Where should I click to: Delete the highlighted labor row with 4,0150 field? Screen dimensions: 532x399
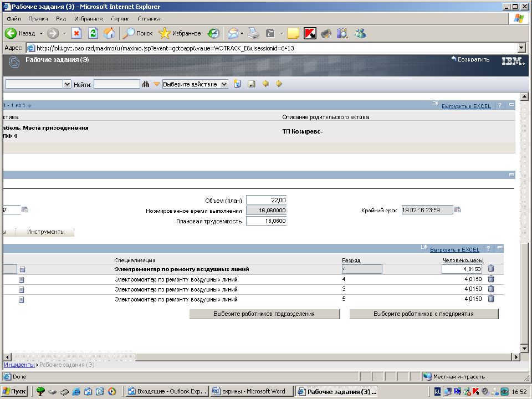(490, 269)
